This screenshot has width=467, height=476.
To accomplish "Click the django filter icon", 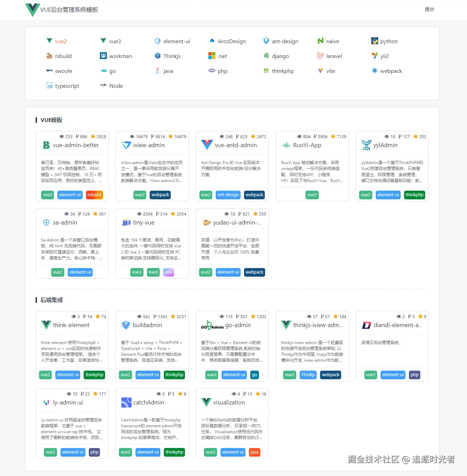I will point(266,56).
